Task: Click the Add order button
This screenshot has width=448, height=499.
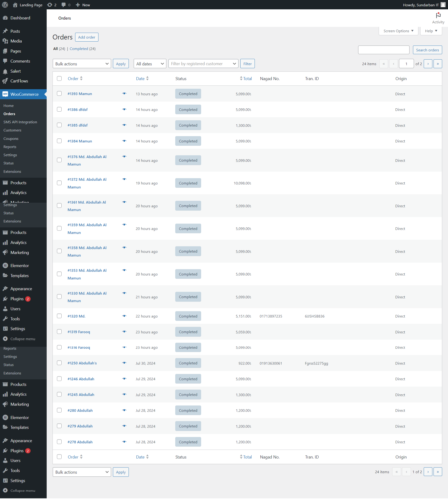Action: click(87, 37)
